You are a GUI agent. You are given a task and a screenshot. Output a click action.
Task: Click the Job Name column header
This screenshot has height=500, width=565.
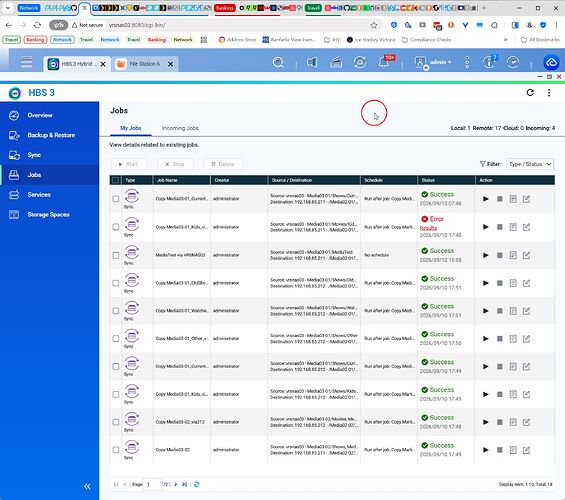pyautogui.click(x=182, y=180)
